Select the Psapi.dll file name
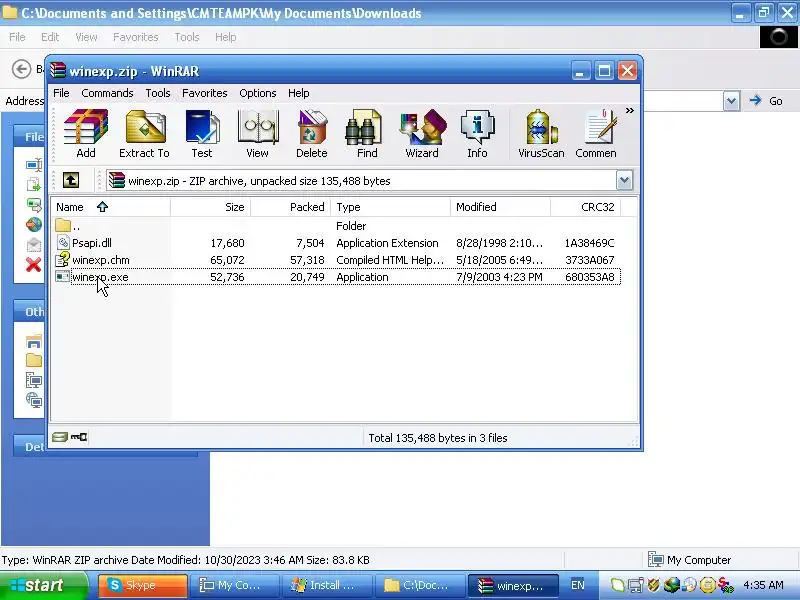 point(92,243)
